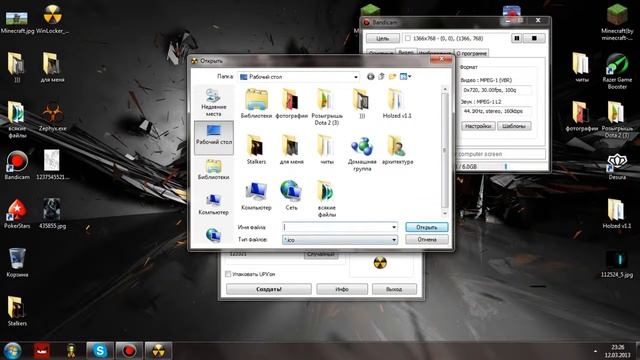Show hidden tray icons via taskbar arrow
The image size is (640, 360).
595,351
